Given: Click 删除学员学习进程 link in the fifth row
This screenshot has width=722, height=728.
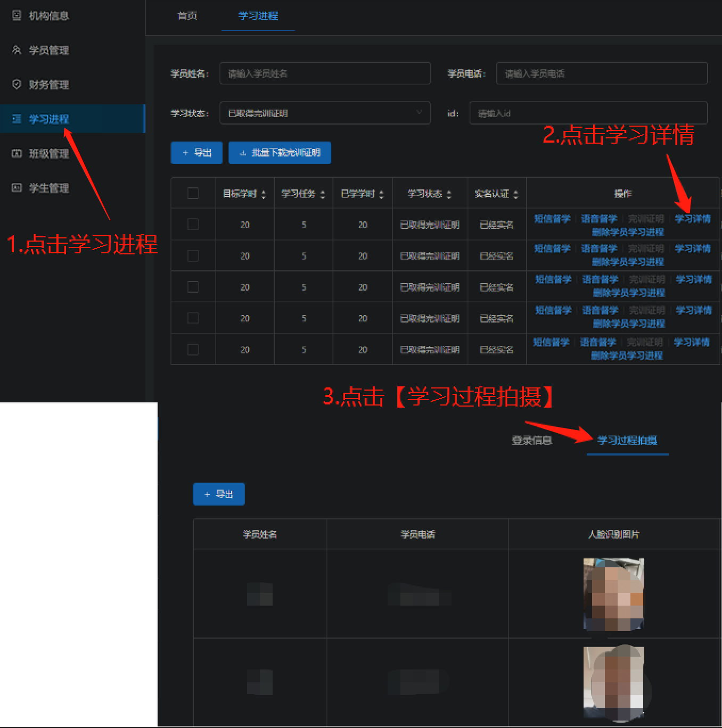Looking at the screenshot, I should 627,355.
